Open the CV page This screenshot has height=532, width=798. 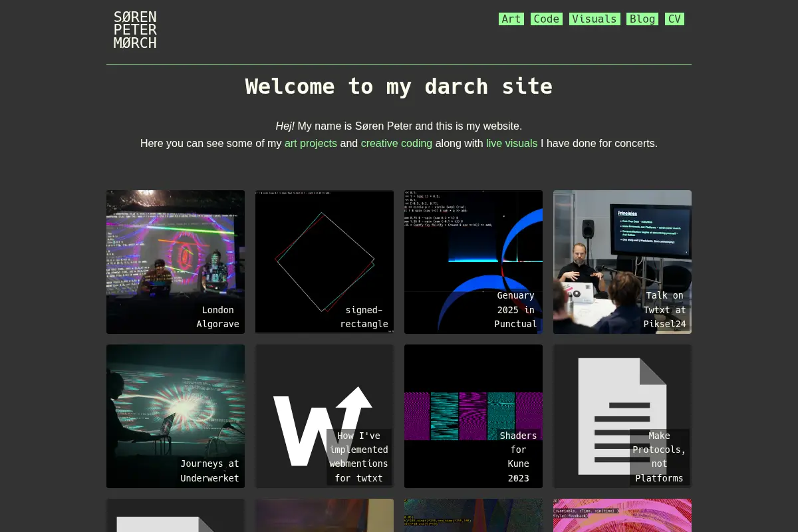point(674,19)
